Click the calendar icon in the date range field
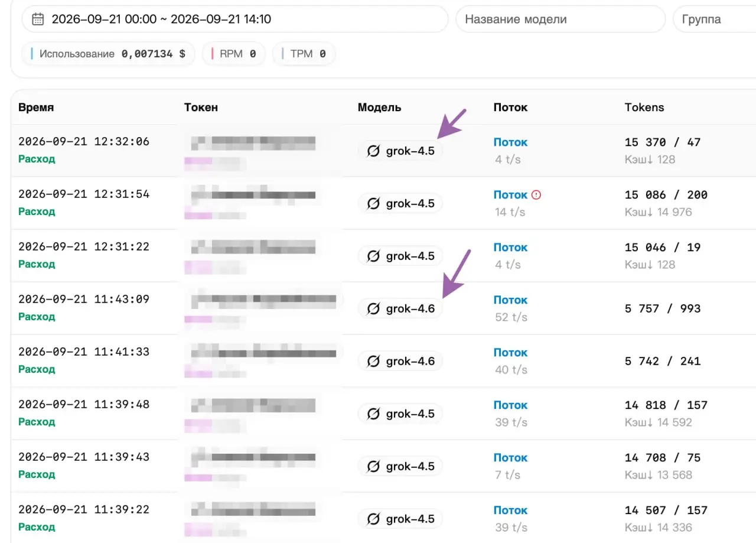 (38, 19)
